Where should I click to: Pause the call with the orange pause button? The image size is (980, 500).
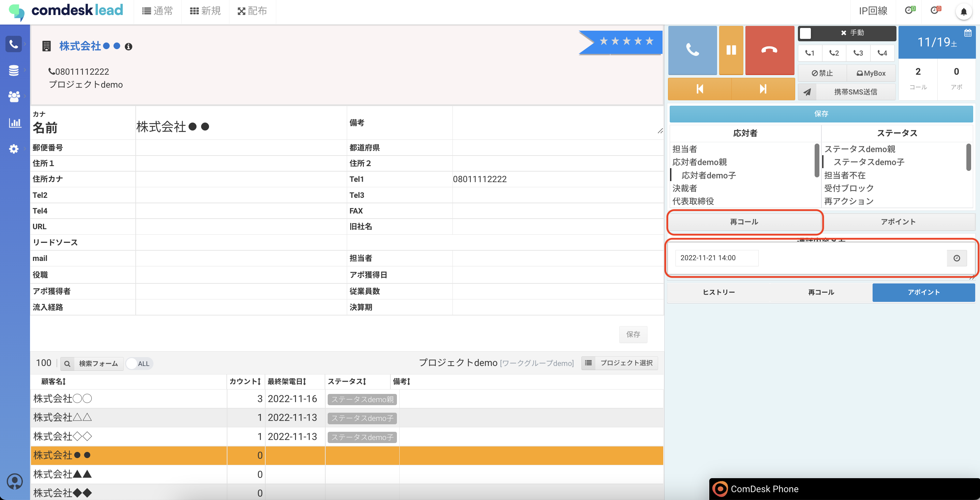pos(731,50)
